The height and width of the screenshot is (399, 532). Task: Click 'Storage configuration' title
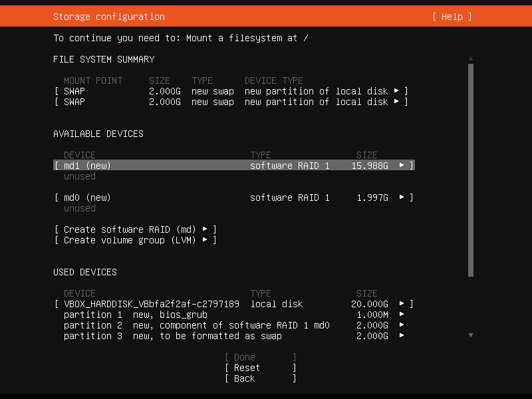[109, 17]
